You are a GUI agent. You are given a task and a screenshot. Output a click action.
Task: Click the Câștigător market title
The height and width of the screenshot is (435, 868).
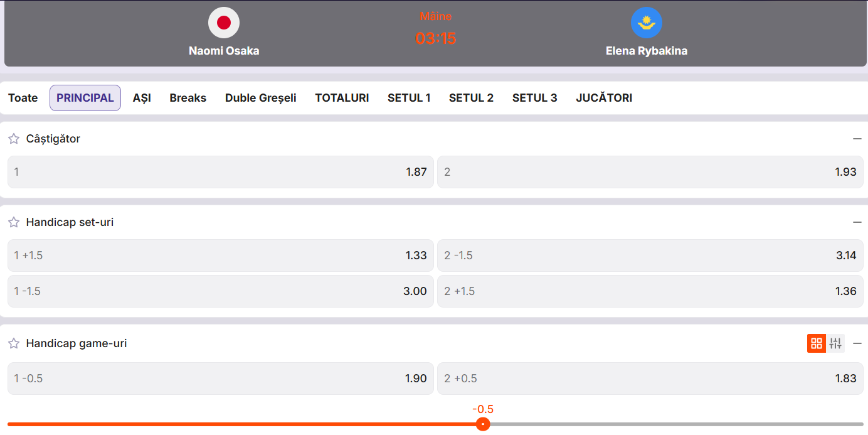click(x=53, y=139)
